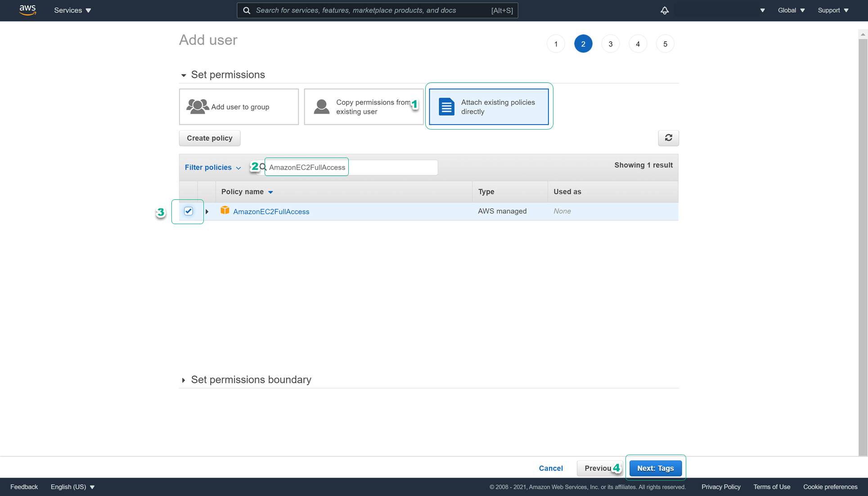Choose Attach existing policies directly
868x496 pixels.
(x=489, y=107)
